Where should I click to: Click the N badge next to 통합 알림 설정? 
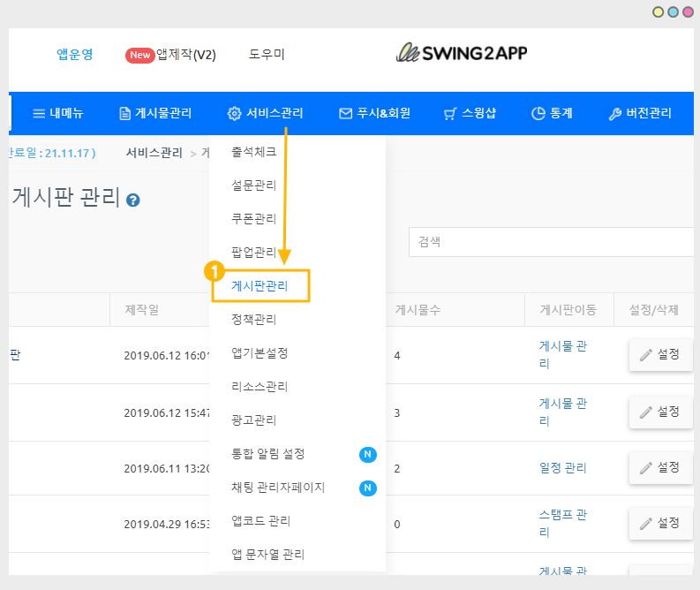point(367,454)
